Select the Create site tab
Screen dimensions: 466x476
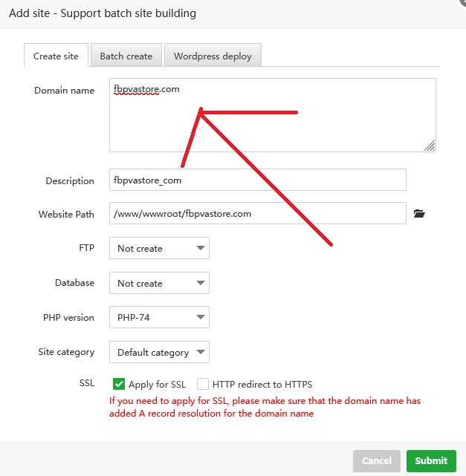click(x=56, y=56)
